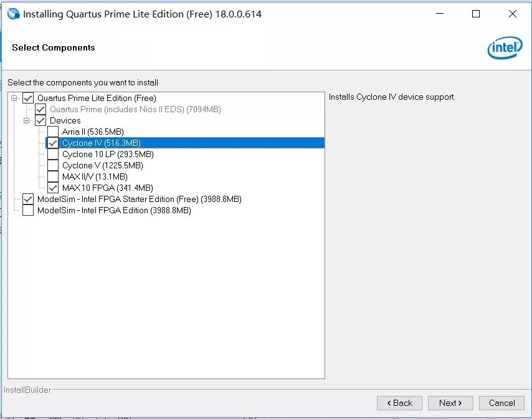
Task: Cancel the installation
Action: pyautogui.click(x=501, y=403)
